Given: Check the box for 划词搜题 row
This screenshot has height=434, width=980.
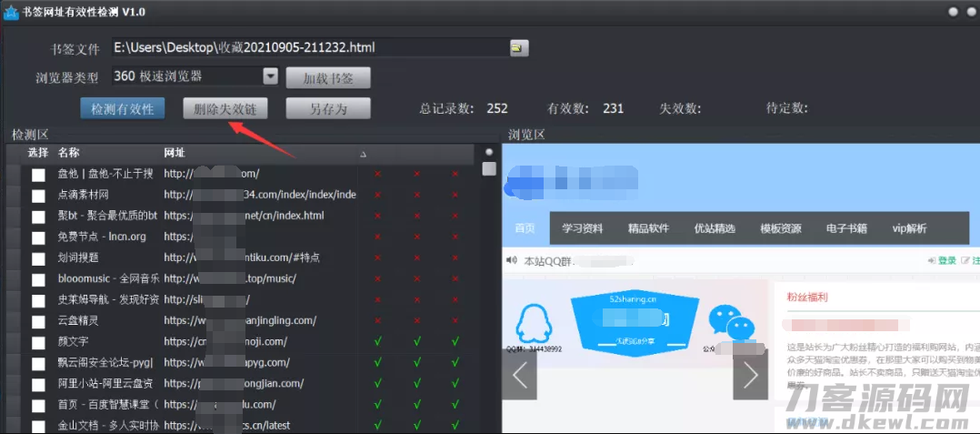Looking at the screenshot, I should coord(39,258).
